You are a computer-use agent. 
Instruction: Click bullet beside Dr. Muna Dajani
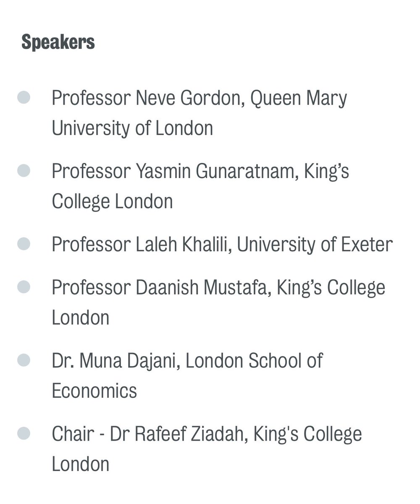tap(24, 360)
